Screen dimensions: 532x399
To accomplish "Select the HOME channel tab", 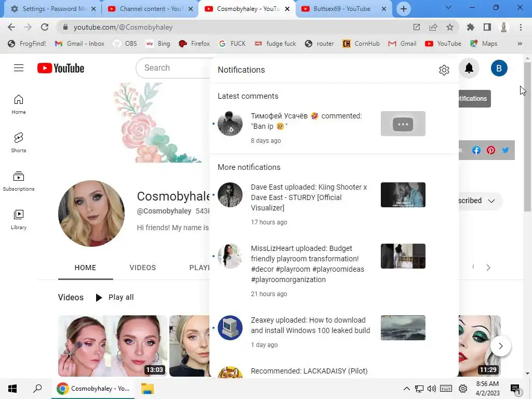I will point(85,268).
